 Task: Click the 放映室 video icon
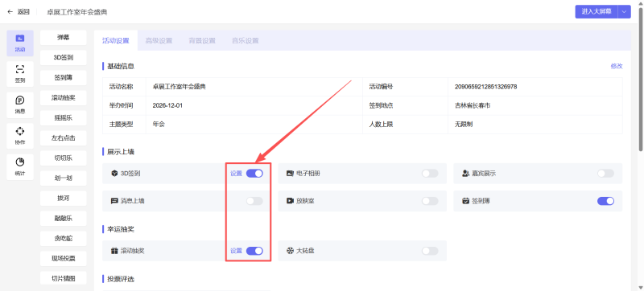(x=290, y=201)
